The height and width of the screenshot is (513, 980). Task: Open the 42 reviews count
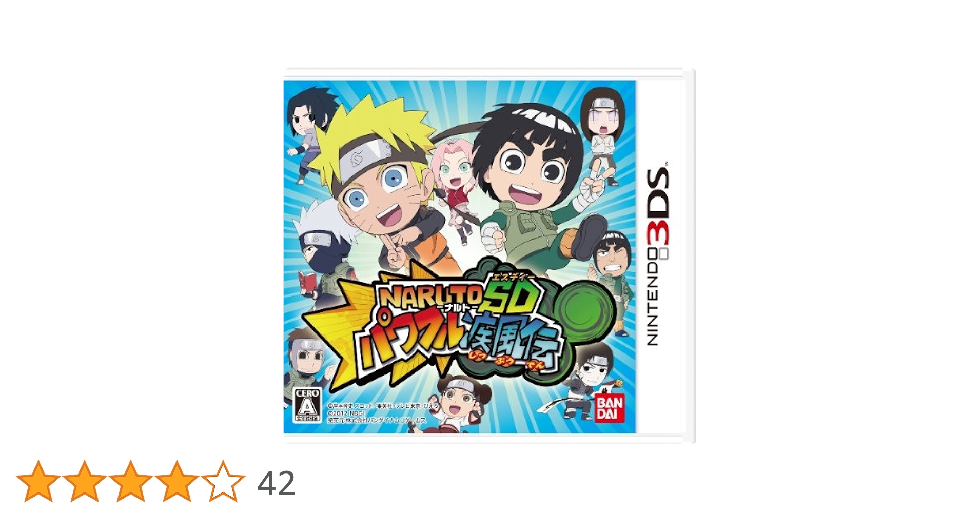pyautogui.click(x=276, y=483)
